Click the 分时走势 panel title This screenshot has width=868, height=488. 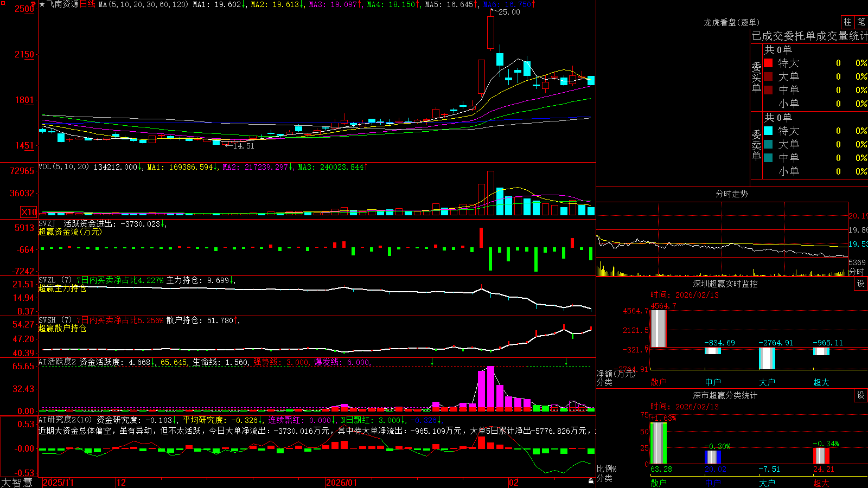[x=731, y=194]
